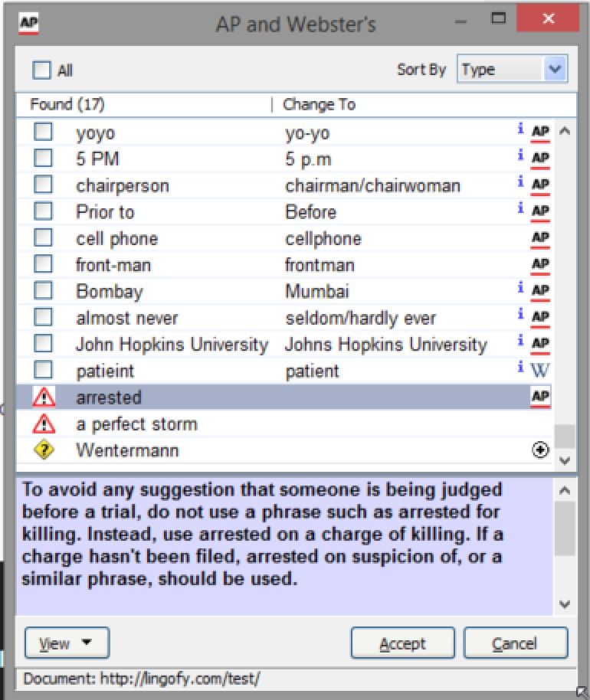Open the info icon for John Hopkins University
590x700 pixels.
[x=520, y=340]
